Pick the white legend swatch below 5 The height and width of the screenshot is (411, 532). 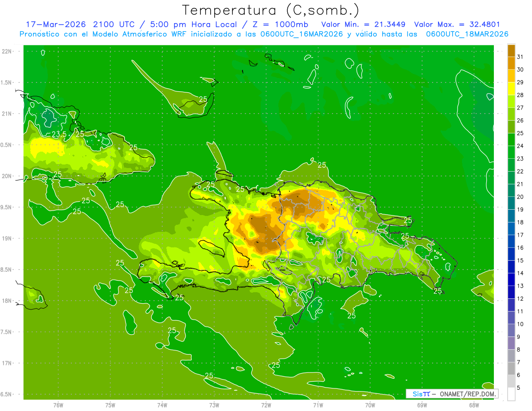[x=511, y=394]
